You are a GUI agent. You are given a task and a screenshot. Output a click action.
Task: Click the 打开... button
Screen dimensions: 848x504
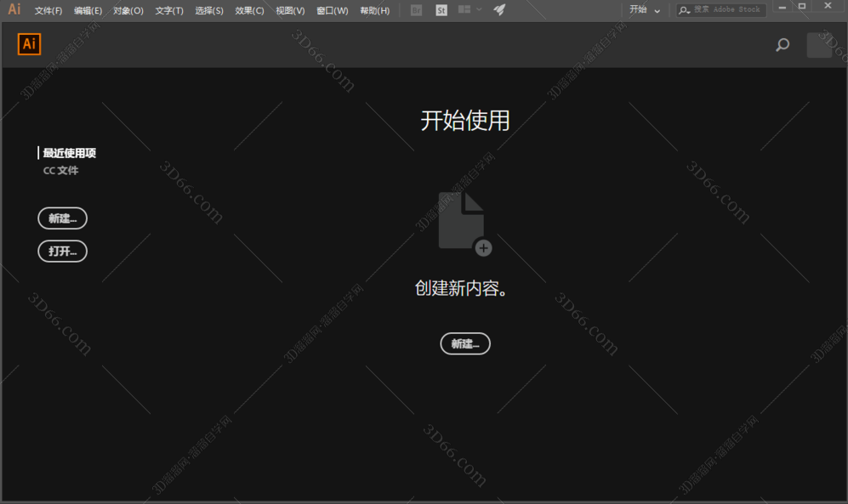point(62,252)
